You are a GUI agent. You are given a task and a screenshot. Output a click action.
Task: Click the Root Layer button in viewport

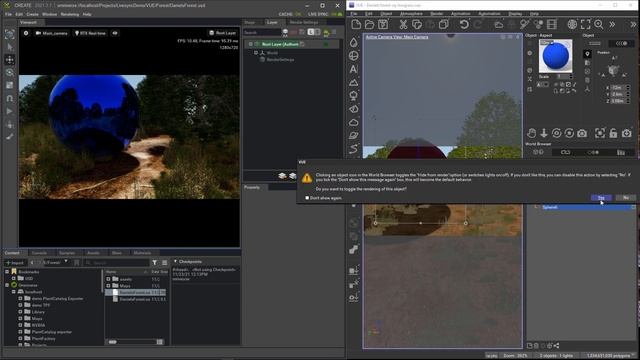[222, 33]
